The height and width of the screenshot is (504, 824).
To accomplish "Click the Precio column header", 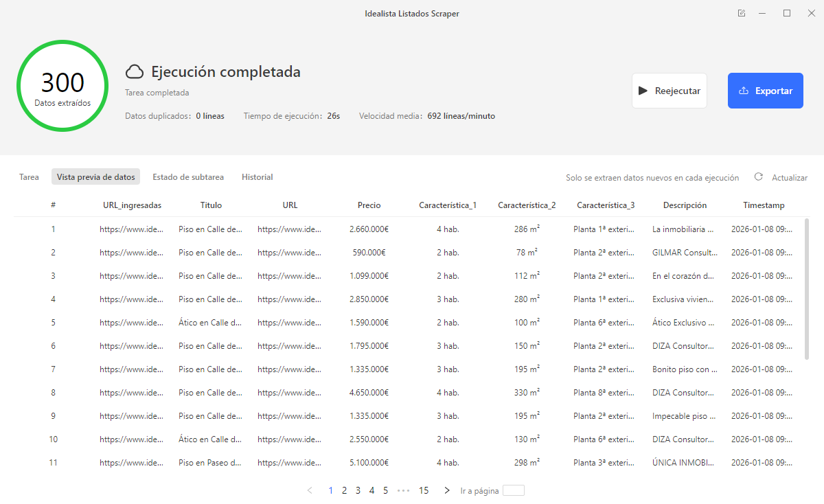I will tap(369, 205).
